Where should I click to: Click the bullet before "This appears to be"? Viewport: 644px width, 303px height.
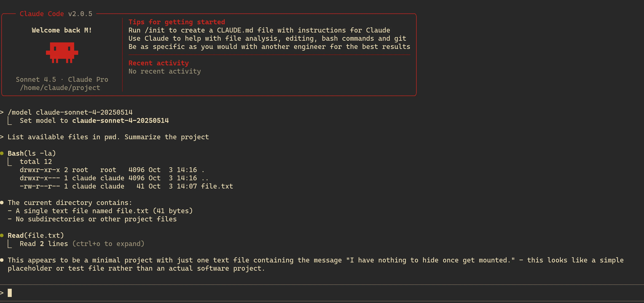[2, 260]
